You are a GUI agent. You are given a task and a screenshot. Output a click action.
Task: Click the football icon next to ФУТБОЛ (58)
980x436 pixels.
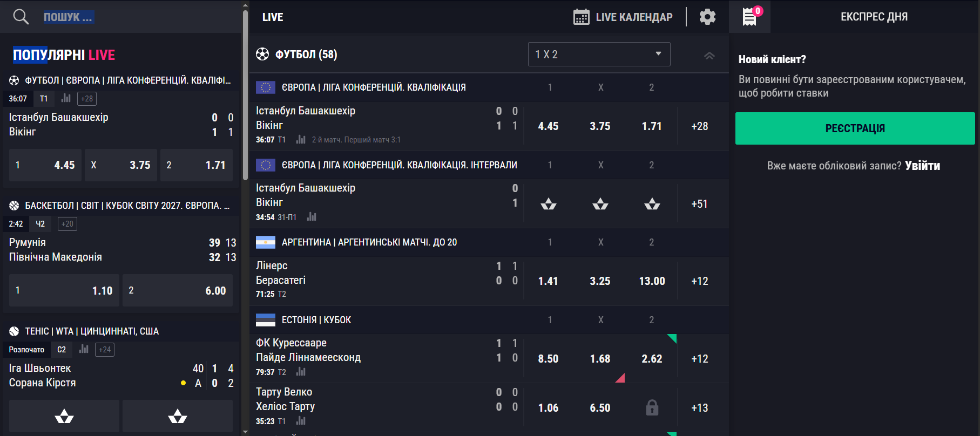[263, 54]
